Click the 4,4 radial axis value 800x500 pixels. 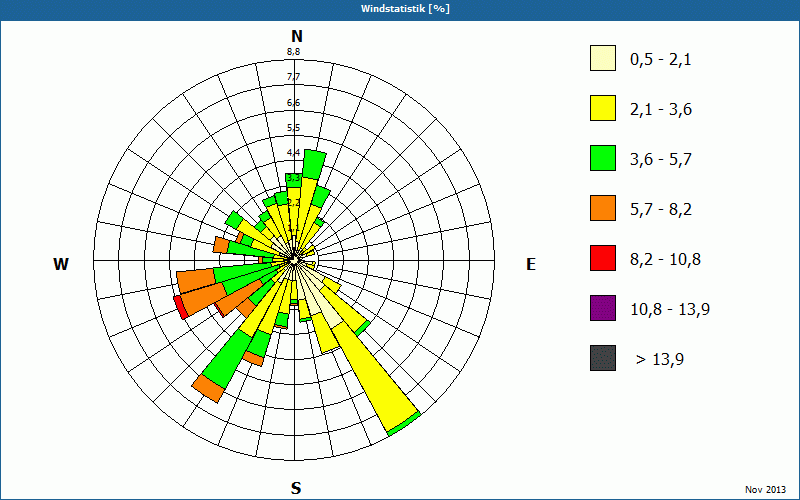point(293,153)
